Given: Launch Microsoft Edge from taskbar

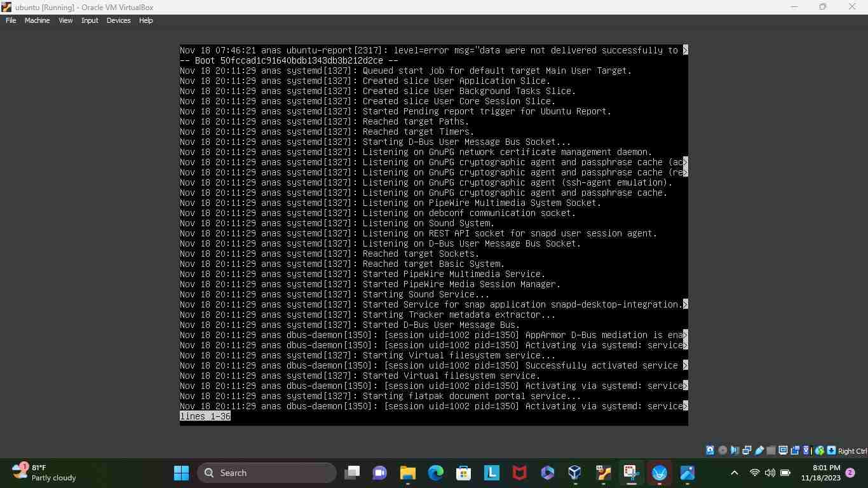Looking at the screenshot, I should coord(436,473).
